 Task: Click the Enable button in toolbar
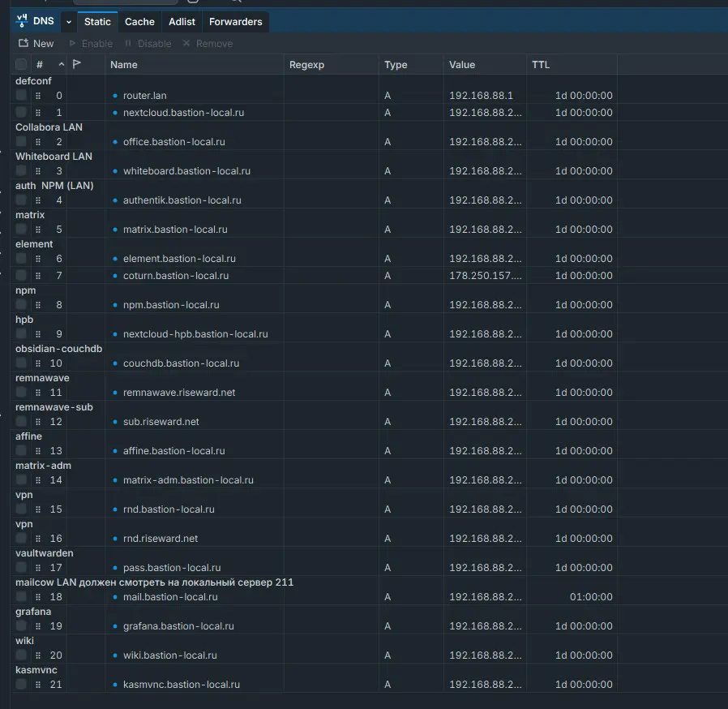tap(91, 44)
